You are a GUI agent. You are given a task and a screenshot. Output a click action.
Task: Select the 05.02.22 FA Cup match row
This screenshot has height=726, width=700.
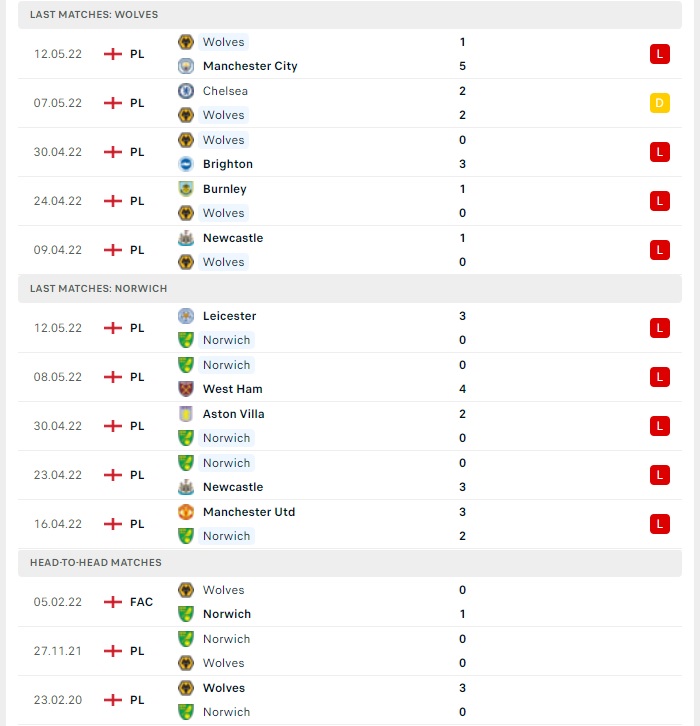[x=350, y=602]
